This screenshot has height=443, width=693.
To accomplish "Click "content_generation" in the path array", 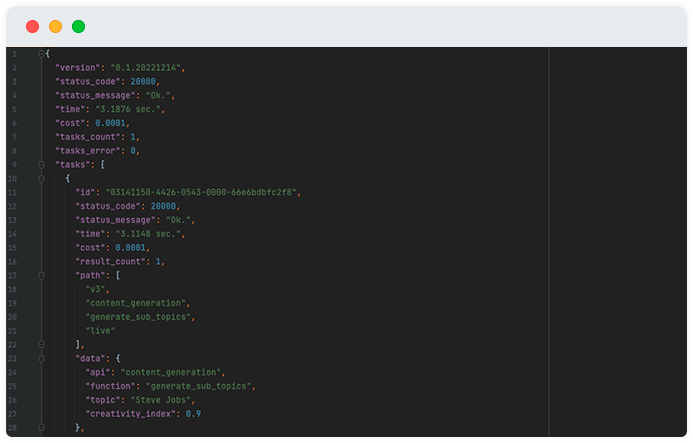I will tap(136, 303).
